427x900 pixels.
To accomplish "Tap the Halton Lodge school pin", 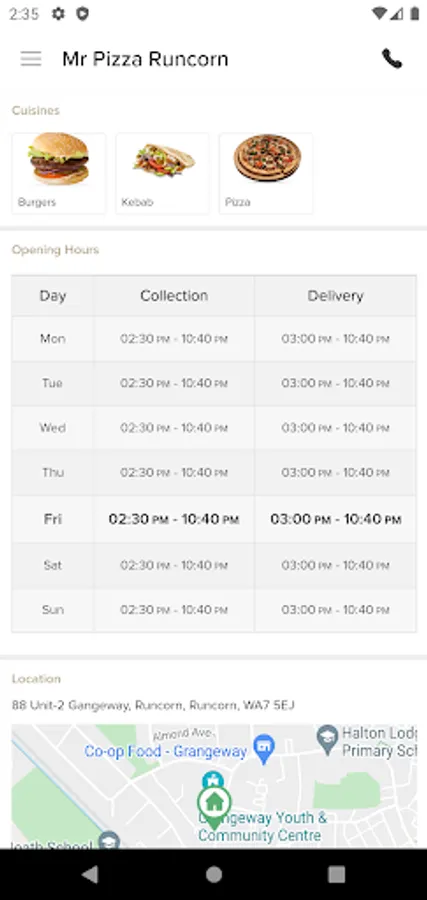I will pos(327,739).
